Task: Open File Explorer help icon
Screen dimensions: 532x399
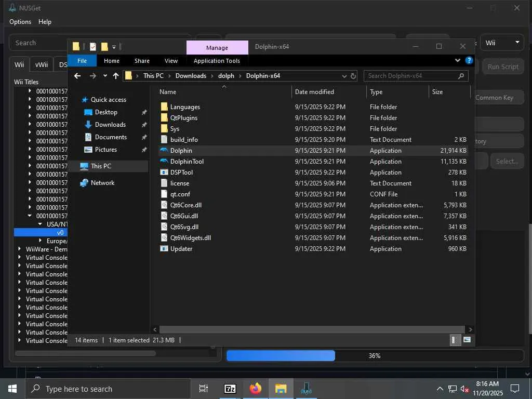Action: [x=469, y=60]
